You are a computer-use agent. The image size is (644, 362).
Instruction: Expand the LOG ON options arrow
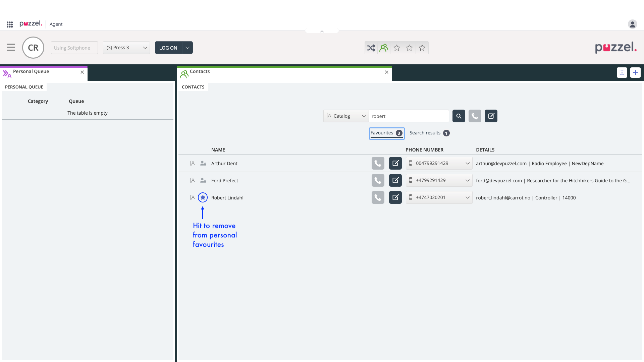point(187,48)
